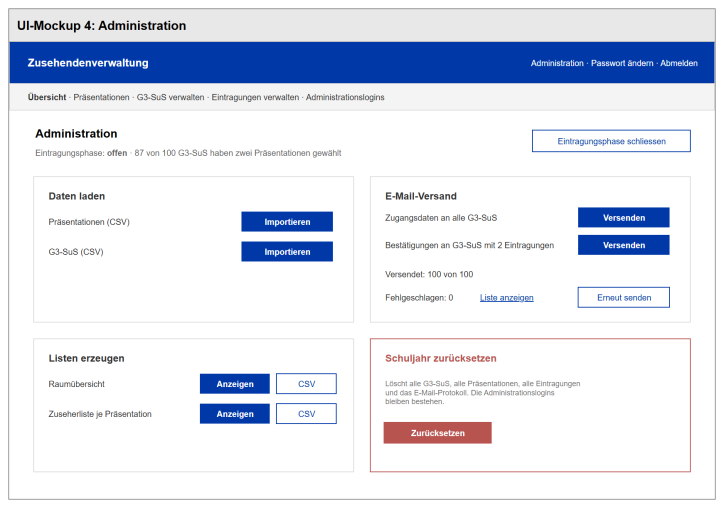The width and height of the screenshot is (724, 508).
Task: Click the 'Administration' page heading
Action: click(76, 134)
